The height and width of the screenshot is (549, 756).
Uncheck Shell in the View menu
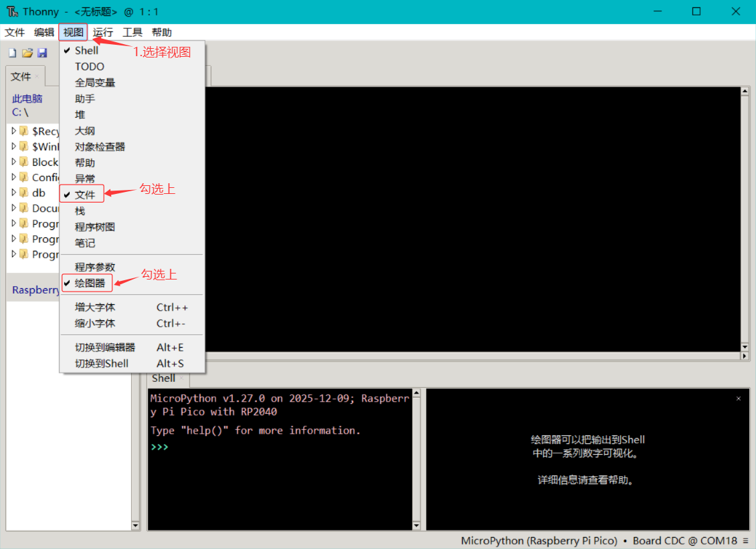coord(86,51)
